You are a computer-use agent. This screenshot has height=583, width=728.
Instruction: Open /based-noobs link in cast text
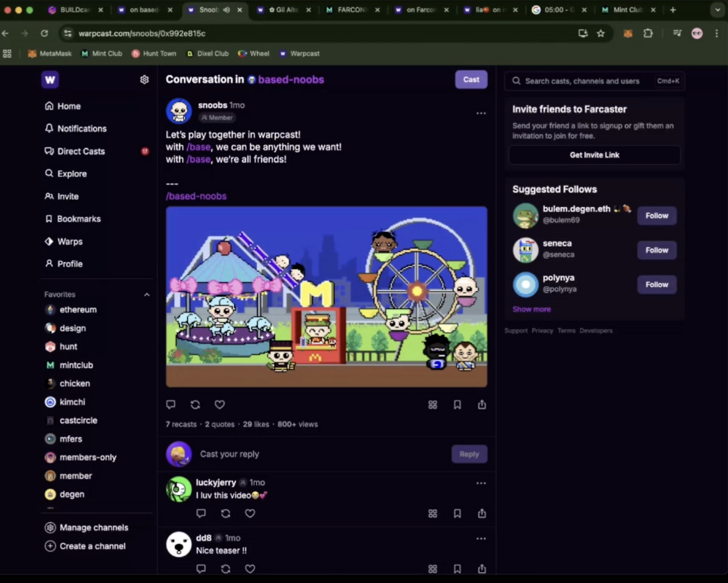coord(196,196)
